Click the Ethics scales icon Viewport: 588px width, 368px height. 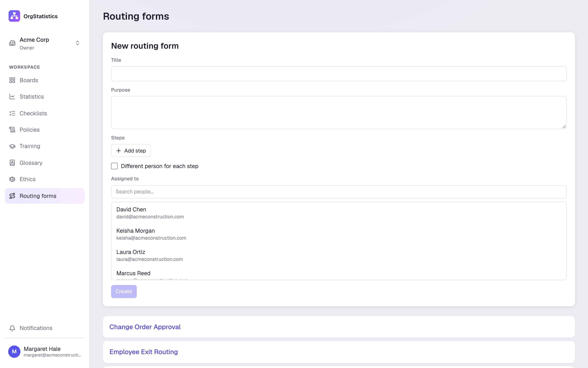tap(12, 179)
